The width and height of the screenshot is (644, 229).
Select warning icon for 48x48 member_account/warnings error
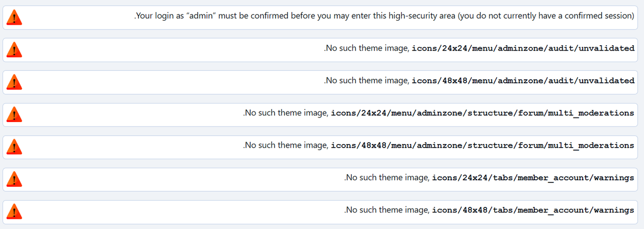(14, 212)
